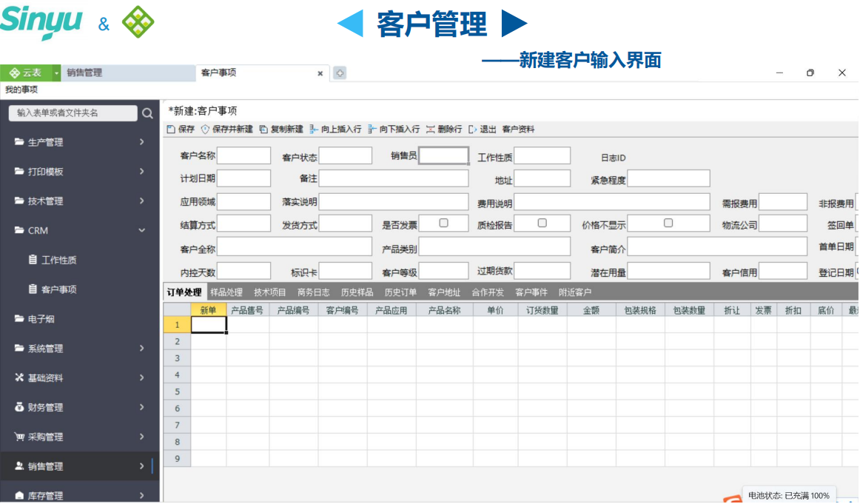Toggle the 质检报告 checkbox
This screenshot has height=504, width=860.
click(x=542, y=224)
